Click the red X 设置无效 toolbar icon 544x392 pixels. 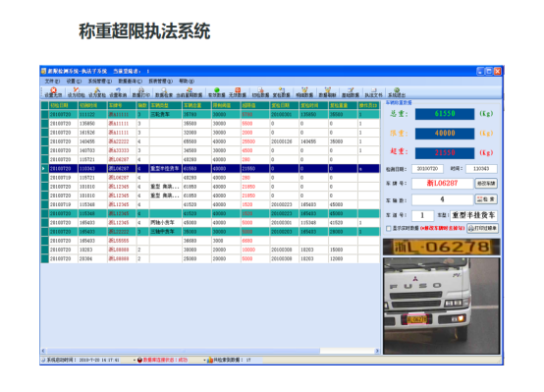click(x=53, y=92)
